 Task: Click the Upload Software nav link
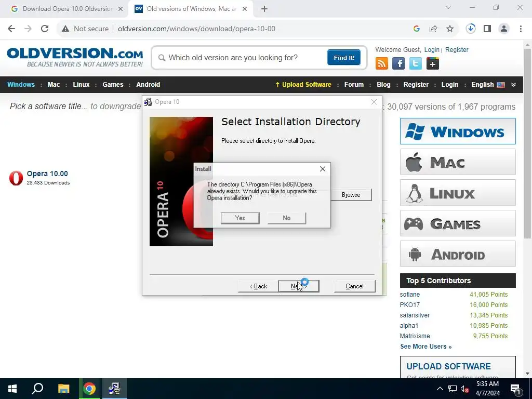pyautogui.click(x=303, y=85)
